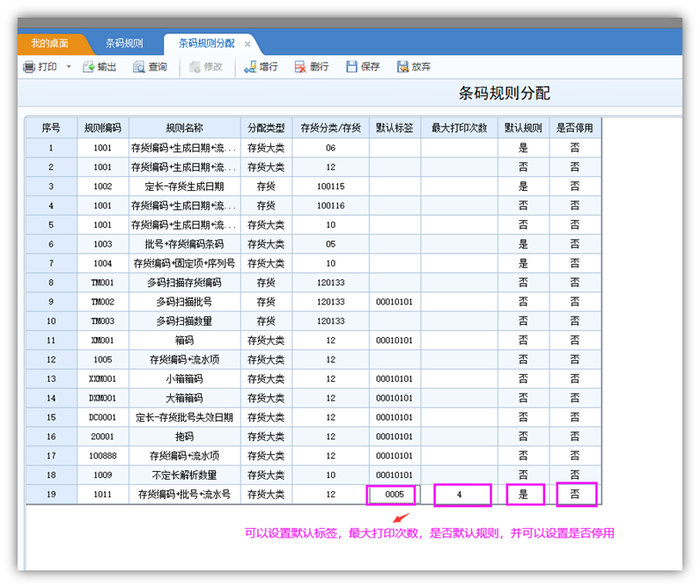The width and height of the screenshot is (700, 588).
Task: Select row number 8 header cell
Action: 51,283
